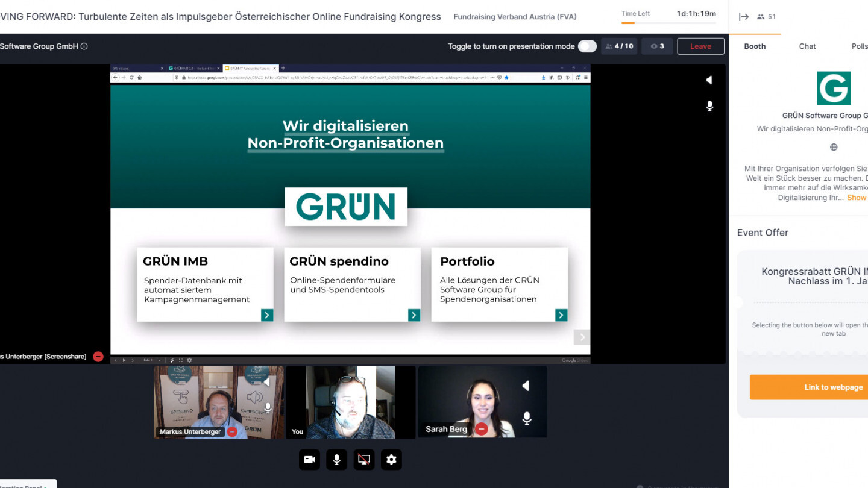Screen dimensions: 868x488
Task: Click the bookmark star in shared browser
Action: (506, 78)
